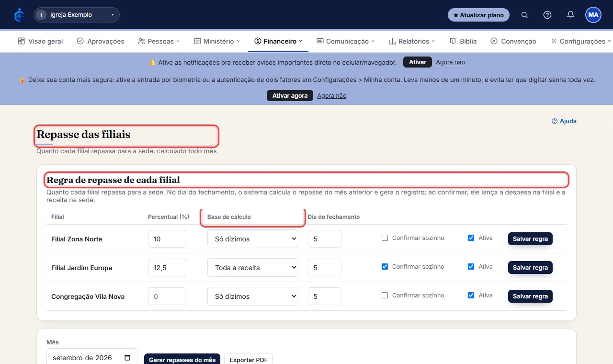Image resolution: width=613 pixels, height=364 pixels.
Task: Click the 12,5 percentual field
Action: pos(167,268)
